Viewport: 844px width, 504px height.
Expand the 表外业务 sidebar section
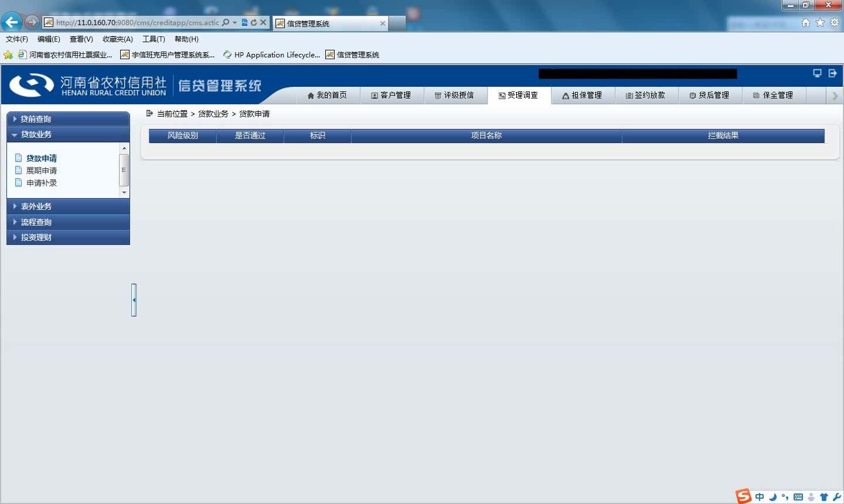(x=68, y=206)
